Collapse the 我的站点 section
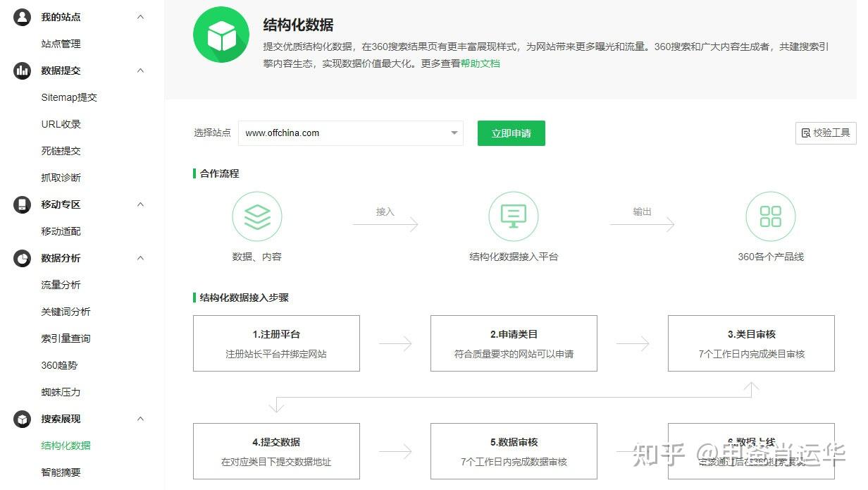The image size is (868, 490). pyautogui.click(x=140, y=17)
